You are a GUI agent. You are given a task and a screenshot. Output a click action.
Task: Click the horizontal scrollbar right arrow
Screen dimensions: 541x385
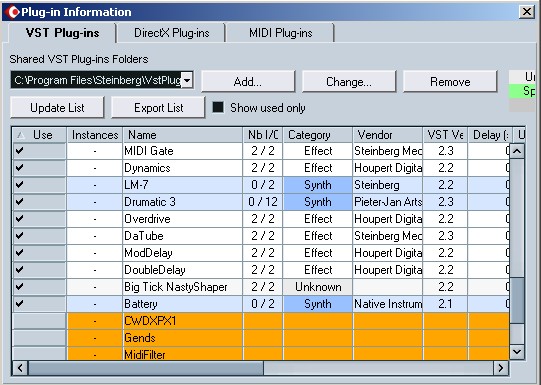click(500, 368)
